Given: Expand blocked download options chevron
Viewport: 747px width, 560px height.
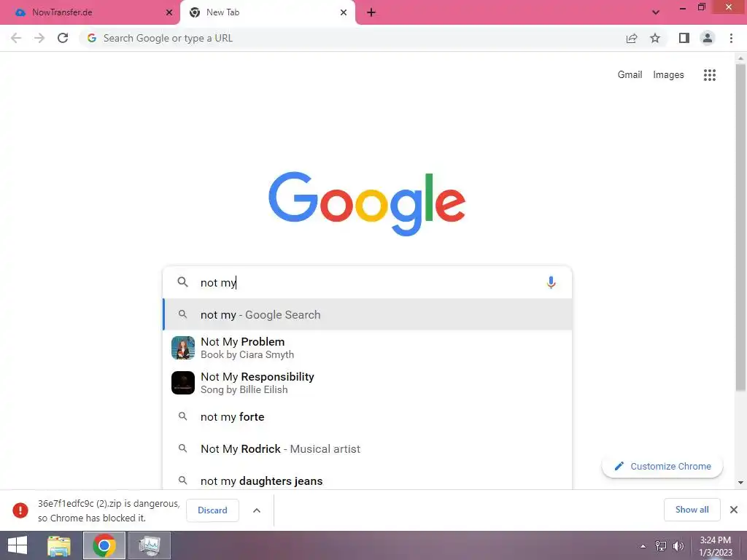Looking at the screenshot, I should [x=257, y=510].
